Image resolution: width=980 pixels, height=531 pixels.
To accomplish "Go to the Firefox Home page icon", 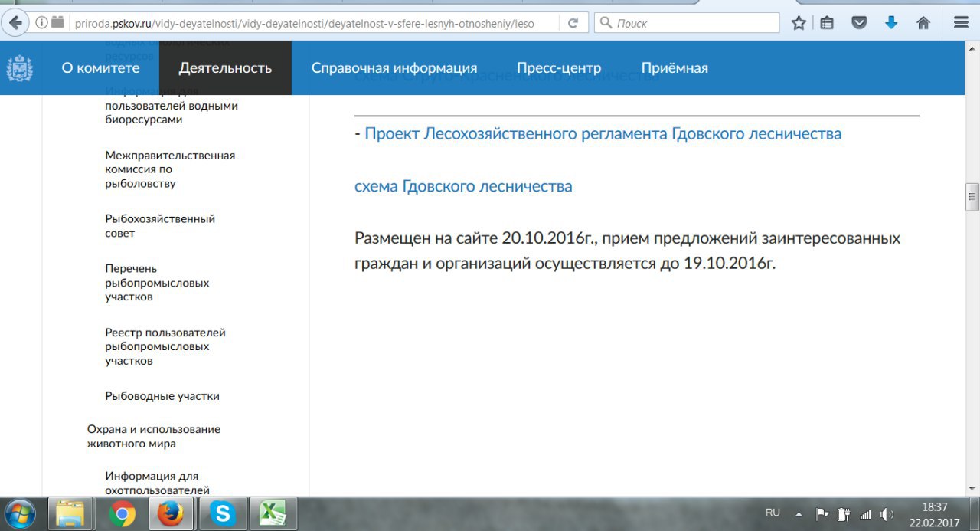I will (923, 23).
